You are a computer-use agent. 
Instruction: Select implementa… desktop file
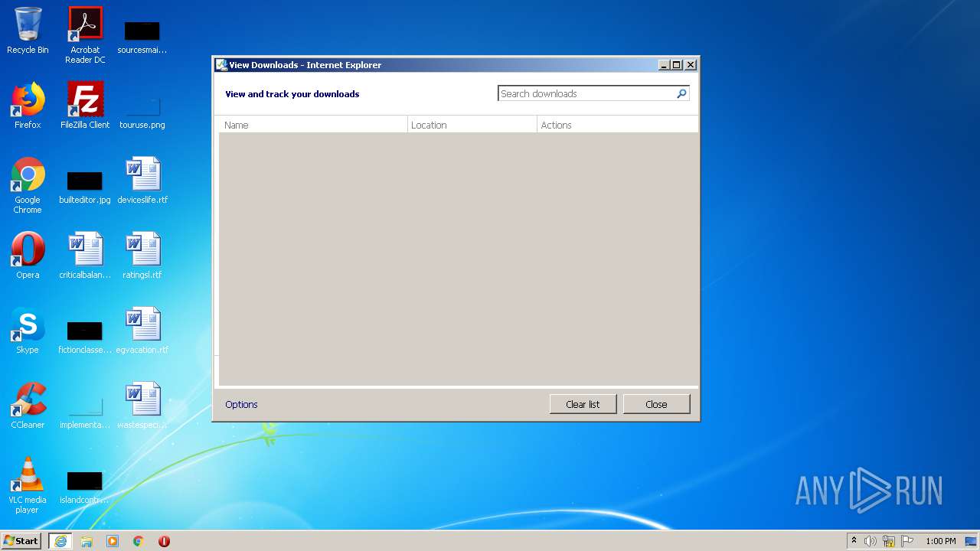pos(85,413)
